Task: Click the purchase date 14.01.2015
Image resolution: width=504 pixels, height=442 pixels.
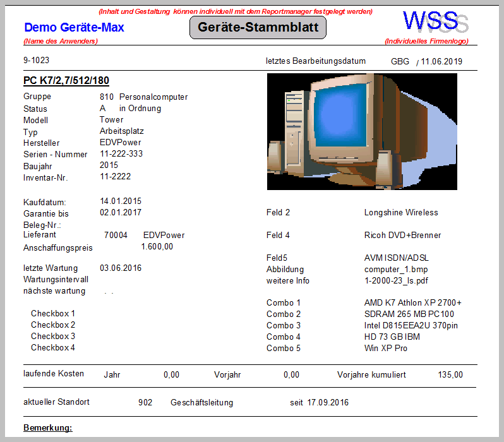Action: (121, 201)
